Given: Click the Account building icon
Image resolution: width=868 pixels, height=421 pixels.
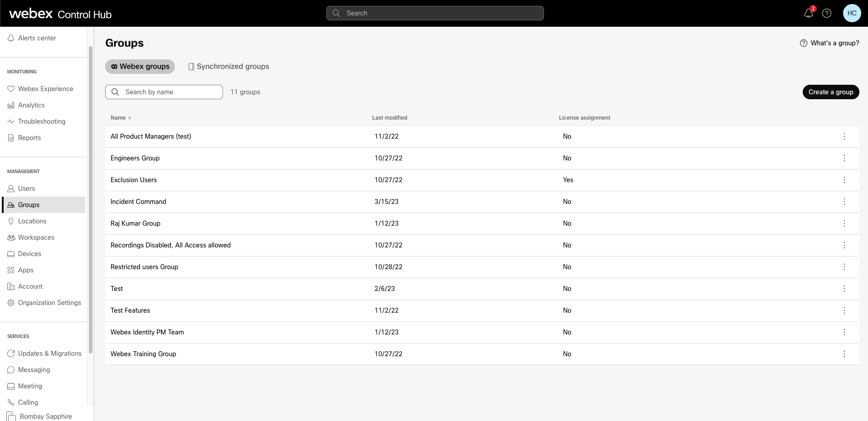Looking at the screenshot, I should (11, 286).
